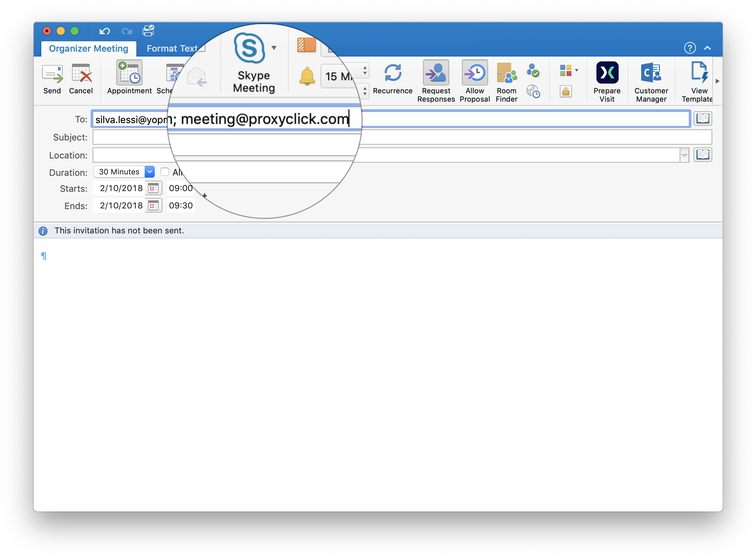Image resolution: width=756 pixels, height=558 pixels.
Task: Select the Organizer Meeting tab
Action: pyautogui.click(x=88, y=49)
